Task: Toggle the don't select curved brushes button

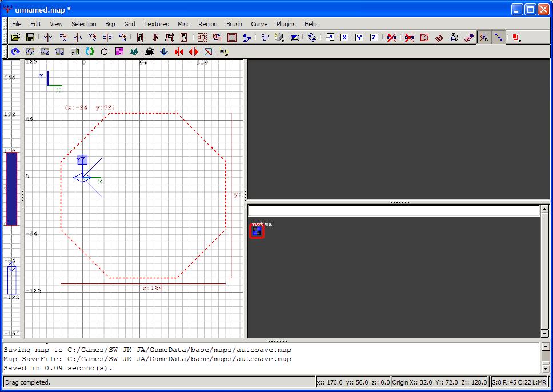Action: [410, 37]
